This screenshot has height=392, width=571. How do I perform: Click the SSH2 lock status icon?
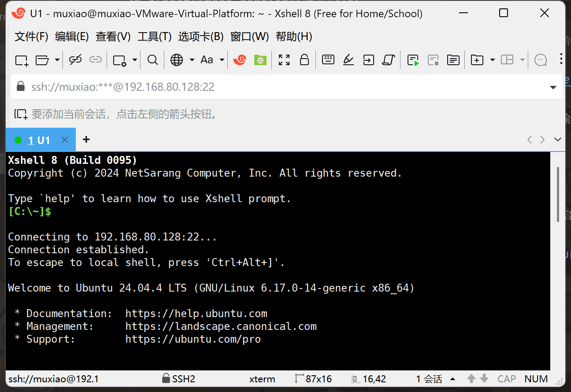[166, 378]
